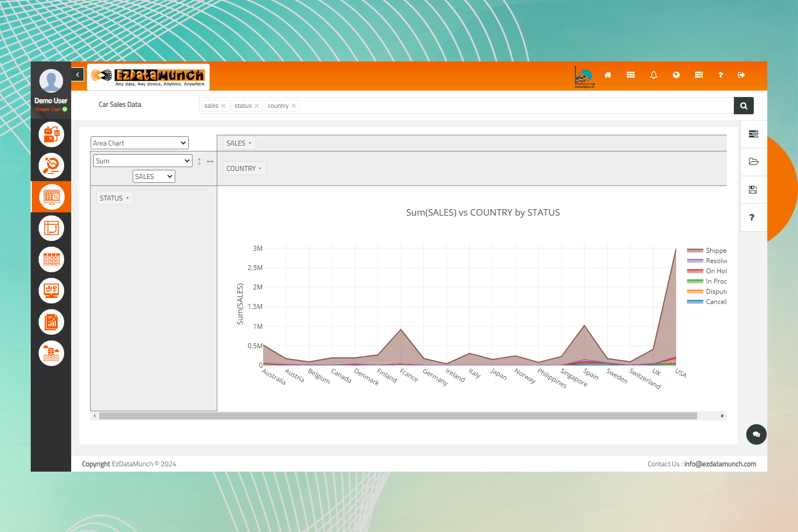Open the chat bubble widget
Viewport: 798px width, 532px height.
(x=756, y=434)
